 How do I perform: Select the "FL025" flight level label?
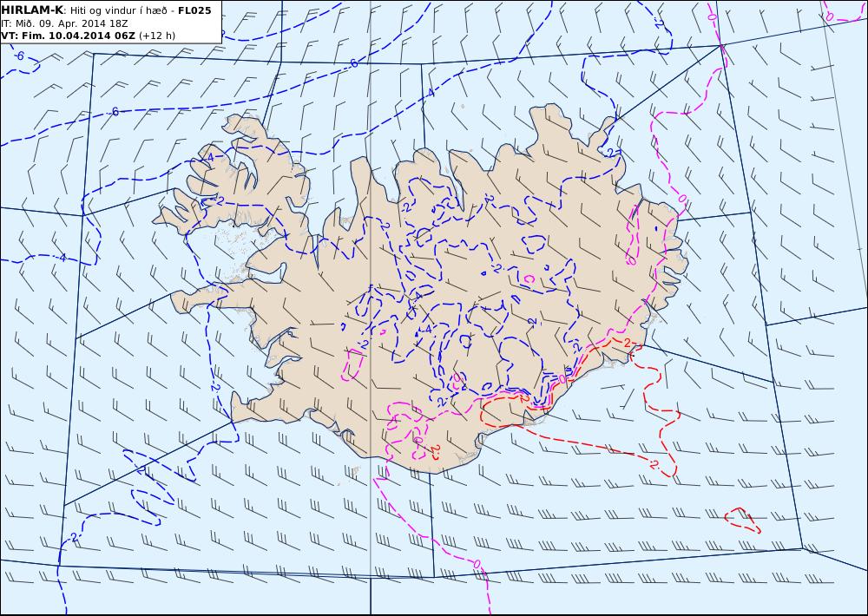pos(194,10)
